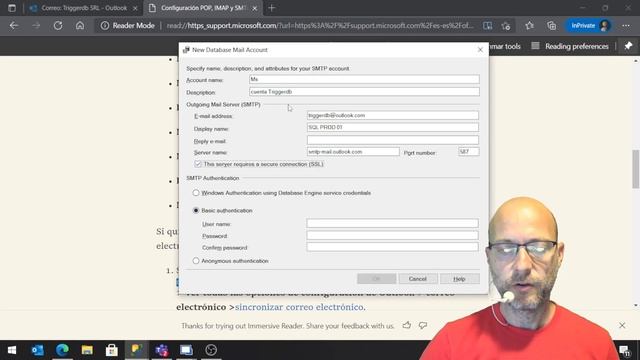Close the Outlook mail browser tab
This screenshot has width=640, height=360.
tap(135, 8)
